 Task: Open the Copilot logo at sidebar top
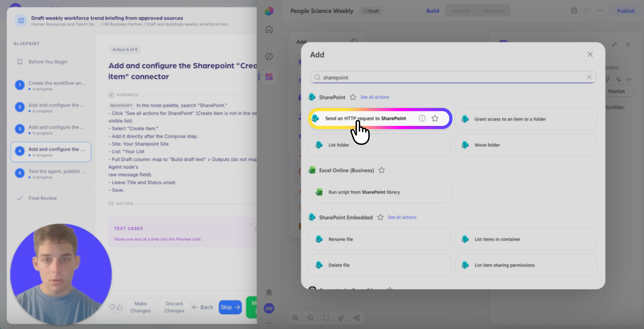[x=269, y=11]
